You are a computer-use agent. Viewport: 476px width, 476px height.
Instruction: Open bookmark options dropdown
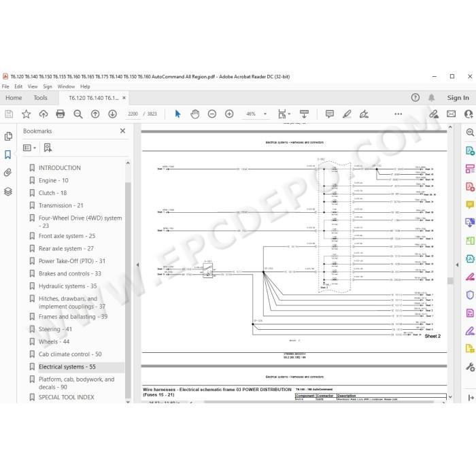(29, 148)
